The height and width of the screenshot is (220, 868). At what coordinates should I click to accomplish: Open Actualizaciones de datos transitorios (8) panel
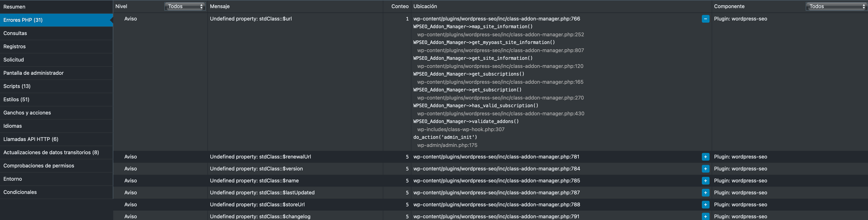[56, 152]
